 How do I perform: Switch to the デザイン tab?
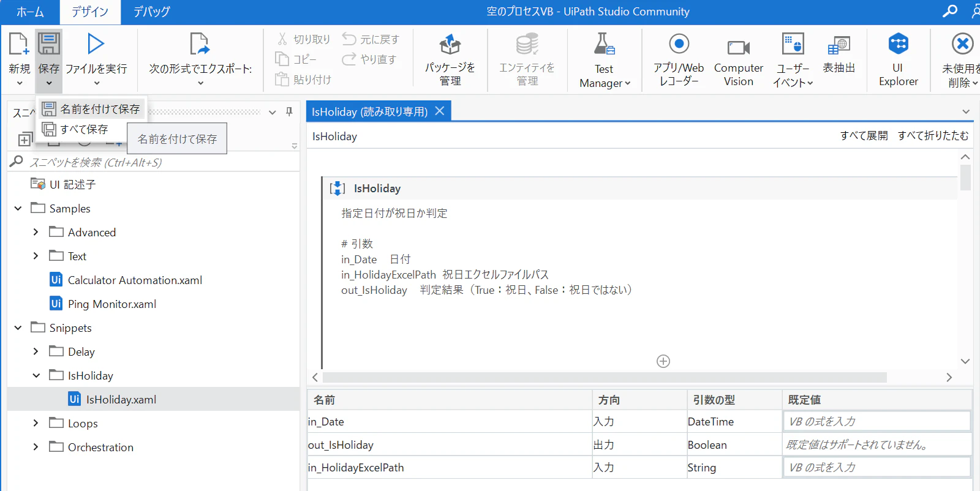click(90, 12)
